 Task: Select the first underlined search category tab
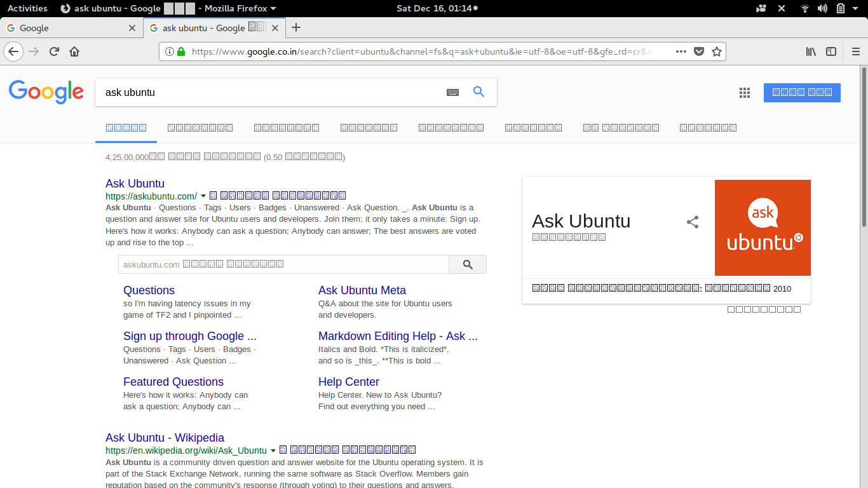(126, 128)
